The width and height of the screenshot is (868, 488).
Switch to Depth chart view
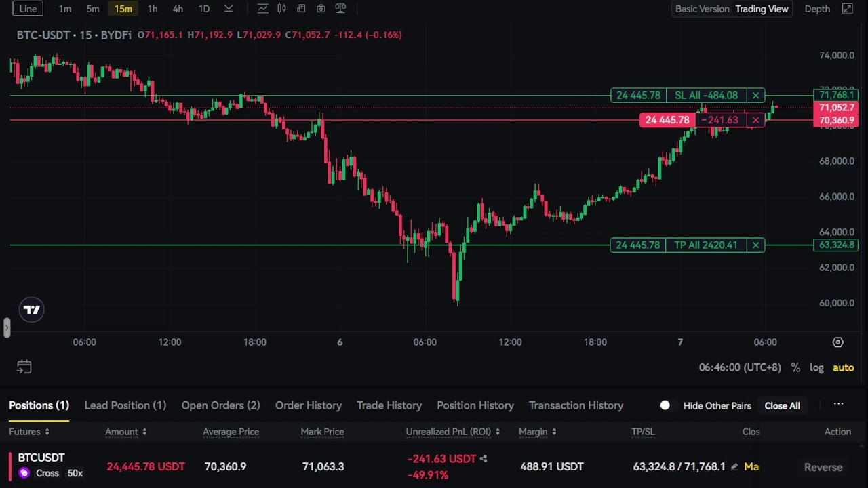tap(817, 9)
